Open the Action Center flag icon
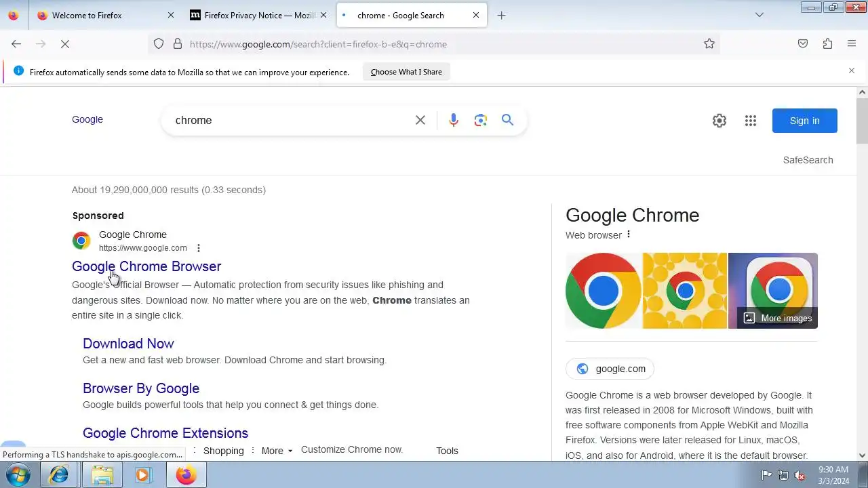Image resolution: width=868 pixels, height=488 pixels. (766, 476)
